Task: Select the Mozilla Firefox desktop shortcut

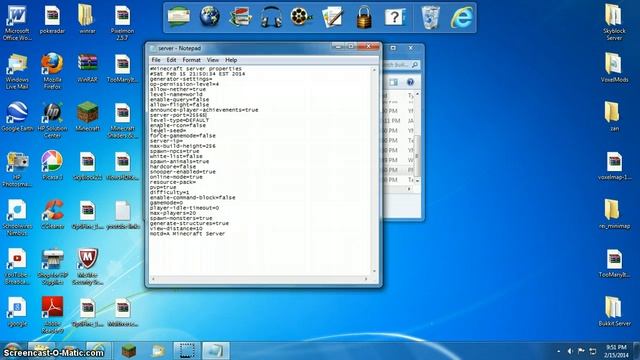Action: 52,71
